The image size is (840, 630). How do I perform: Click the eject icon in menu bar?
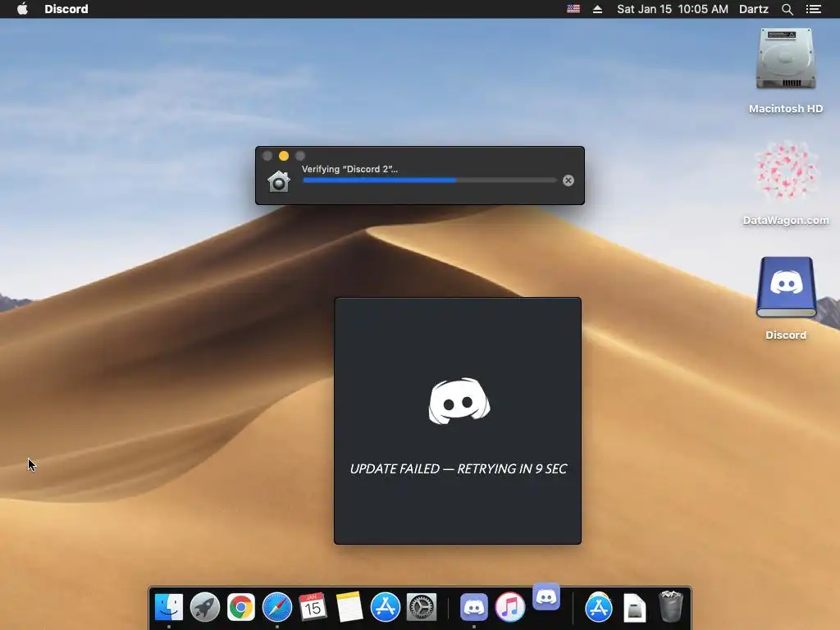(x=597, y=9)
